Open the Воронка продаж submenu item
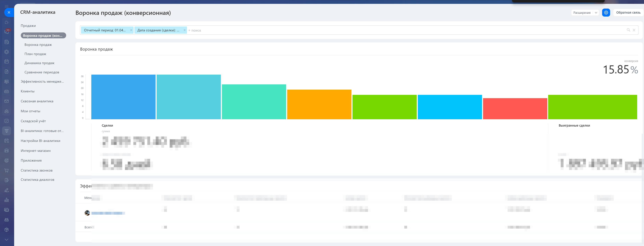This screenshot has height=246, width=644. click(38, 45)
